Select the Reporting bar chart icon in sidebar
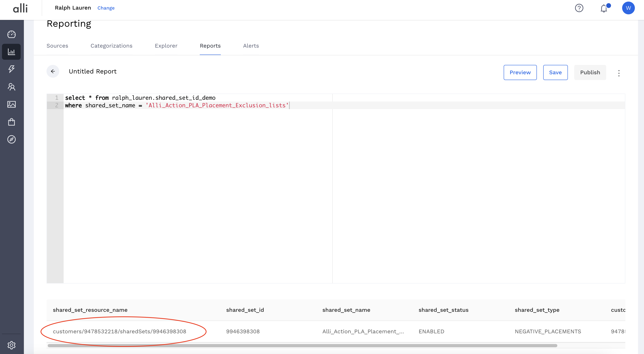Viewport: 644px width, 354px height. coord(11,52)
